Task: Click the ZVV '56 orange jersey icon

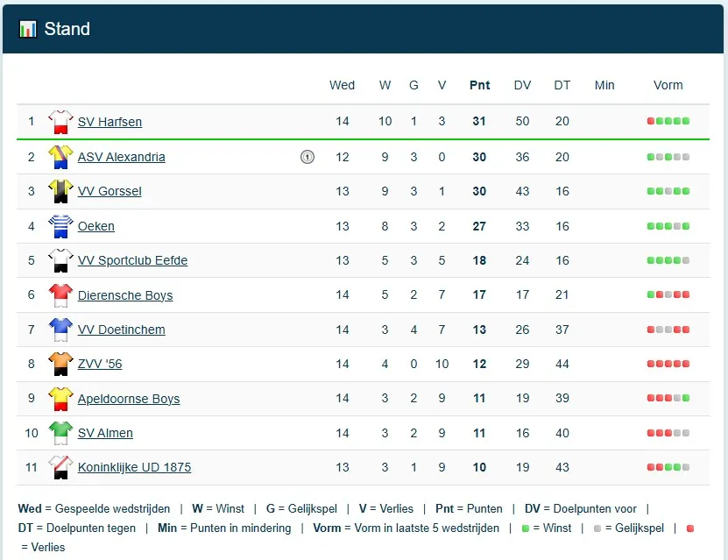Action: 60,364
